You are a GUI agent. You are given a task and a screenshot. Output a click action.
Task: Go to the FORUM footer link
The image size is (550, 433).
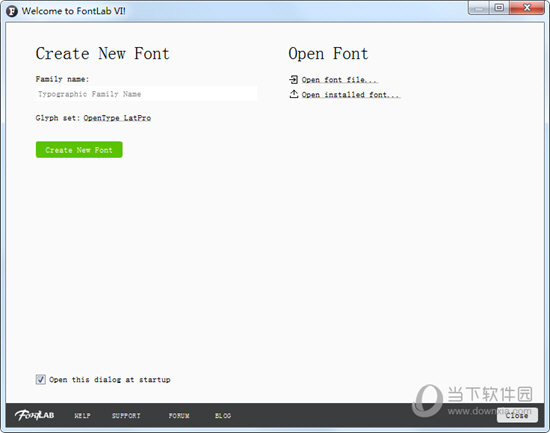point(179,415)
